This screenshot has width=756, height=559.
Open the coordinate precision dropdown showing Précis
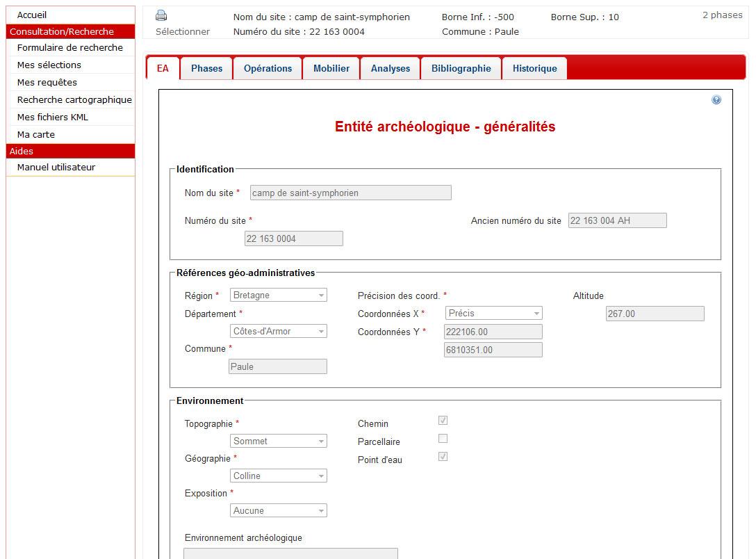[x=493, y=314]
